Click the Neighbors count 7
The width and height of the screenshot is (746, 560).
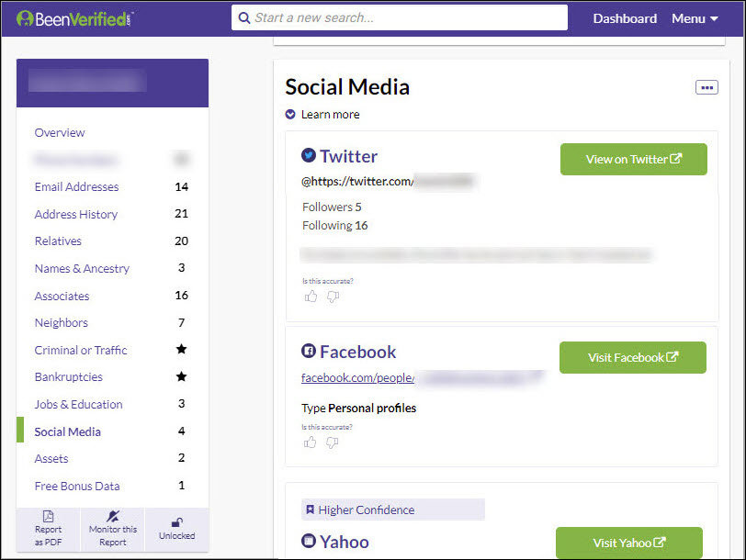coord(181,323)
